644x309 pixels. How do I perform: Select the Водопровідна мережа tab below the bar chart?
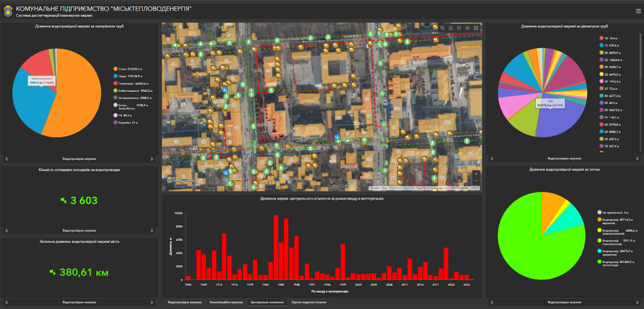[184, 302]
